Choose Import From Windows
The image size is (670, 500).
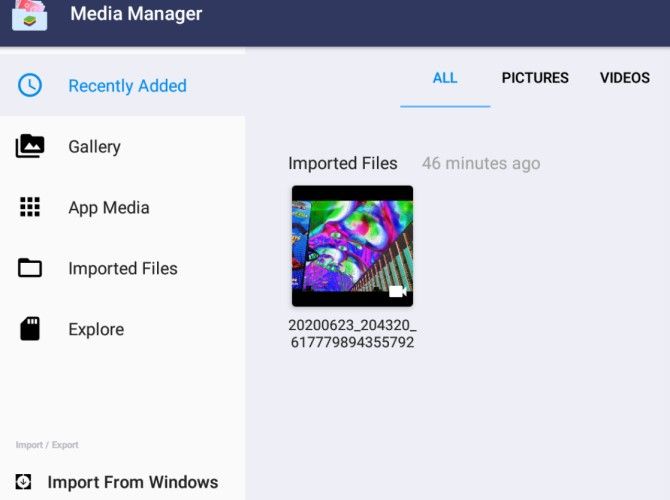coord(123,482)
